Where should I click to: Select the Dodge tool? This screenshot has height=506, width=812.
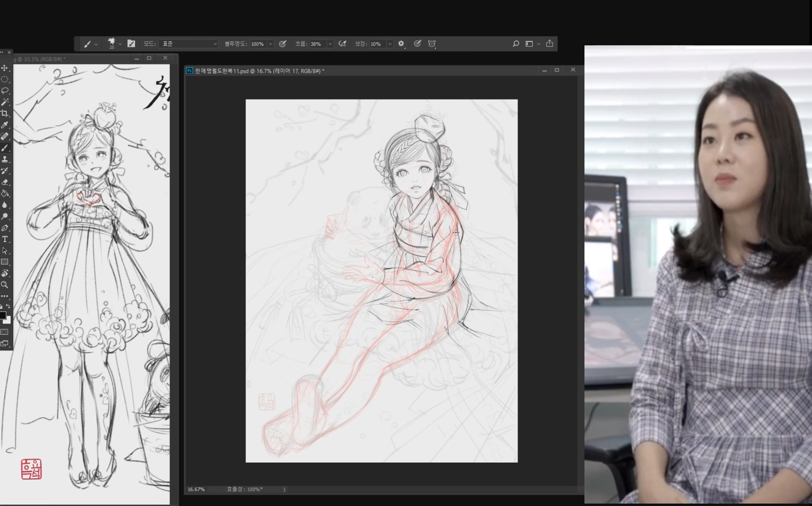(x=5, y=216)
